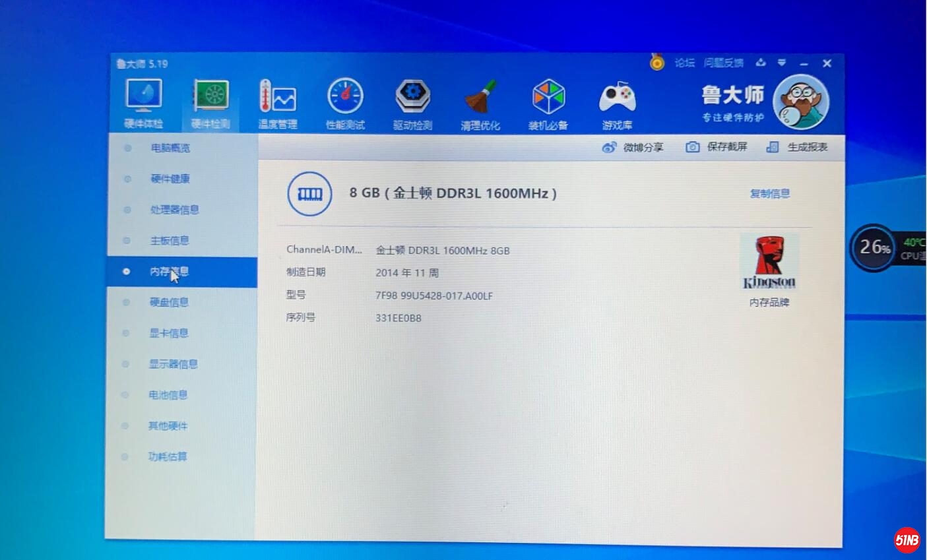This screenshot has height=560, width=927.
Task: Click the value 金士顿 DDR3L 1600MHz 8GB
Action: coord(443,251)
